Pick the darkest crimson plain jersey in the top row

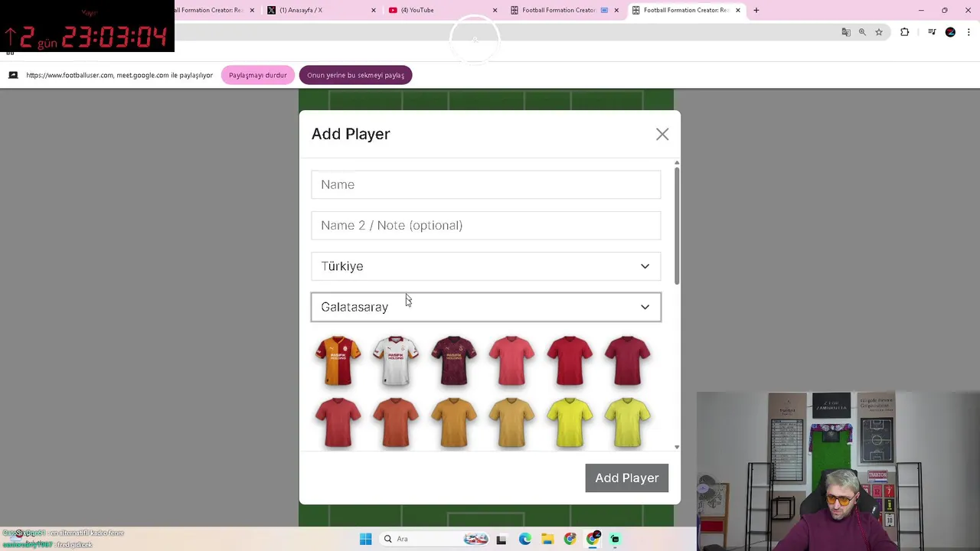(x=628, y=360)
